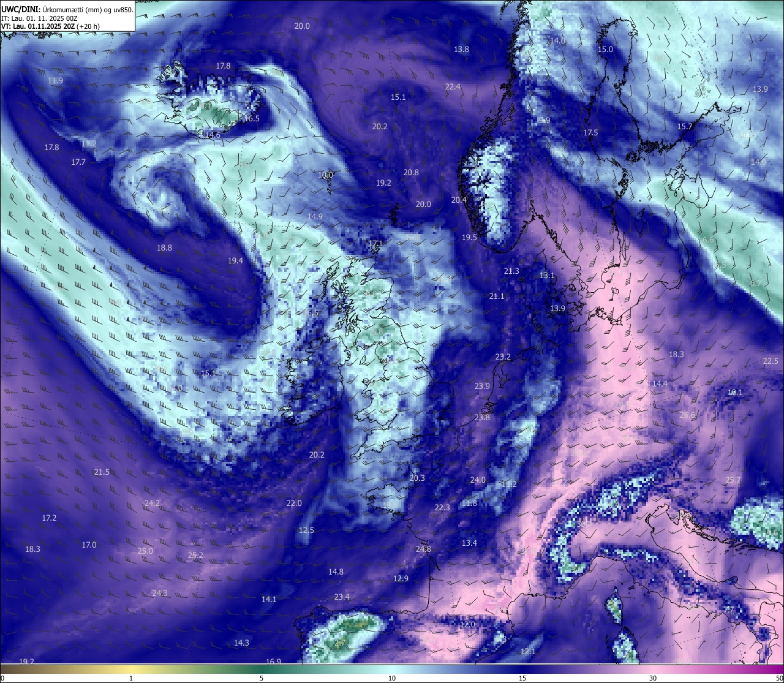Select the VT valid time line

point(51,26)
